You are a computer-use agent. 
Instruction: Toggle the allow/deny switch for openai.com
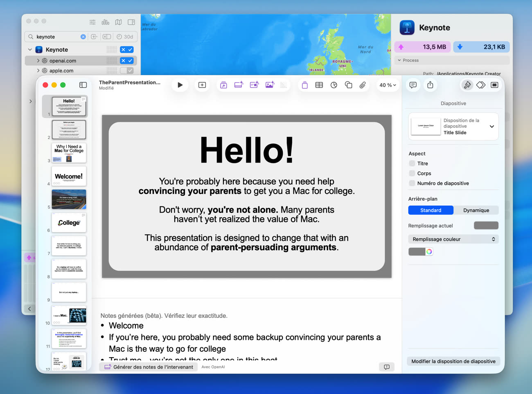click(x=126, y=61)
